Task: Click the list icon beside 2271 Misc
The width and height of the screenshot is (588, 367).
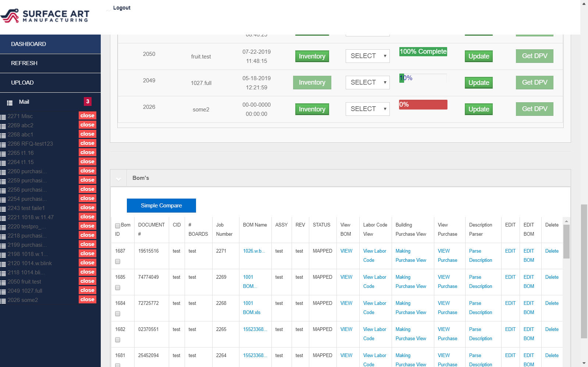Action: pos(3,117)
